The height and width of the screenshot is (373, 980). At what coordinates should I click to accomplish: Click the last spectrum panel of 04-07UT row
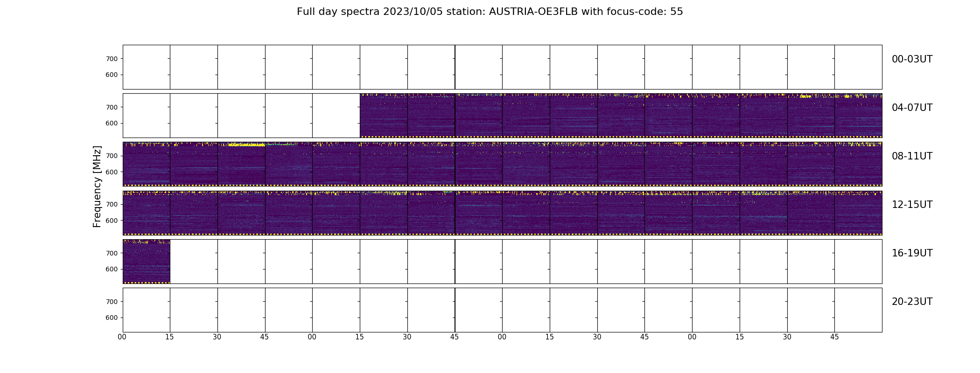858,116
